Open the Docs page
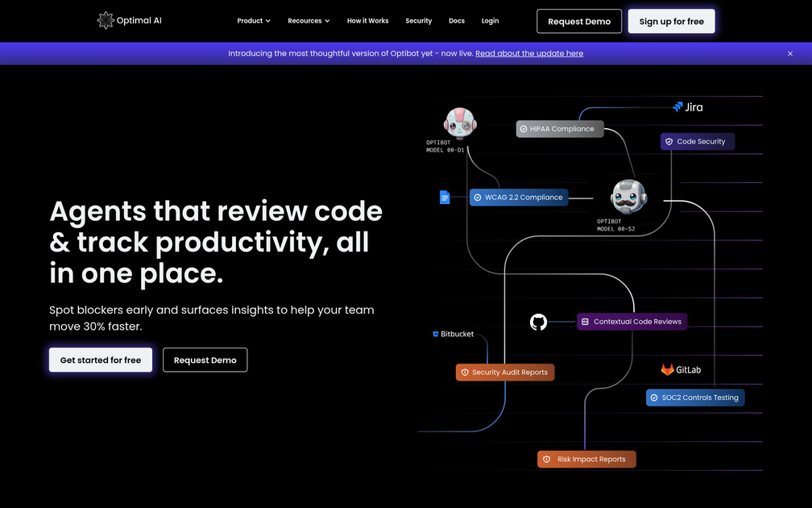The height and width of the screenshot is (508, 812). 457,20
